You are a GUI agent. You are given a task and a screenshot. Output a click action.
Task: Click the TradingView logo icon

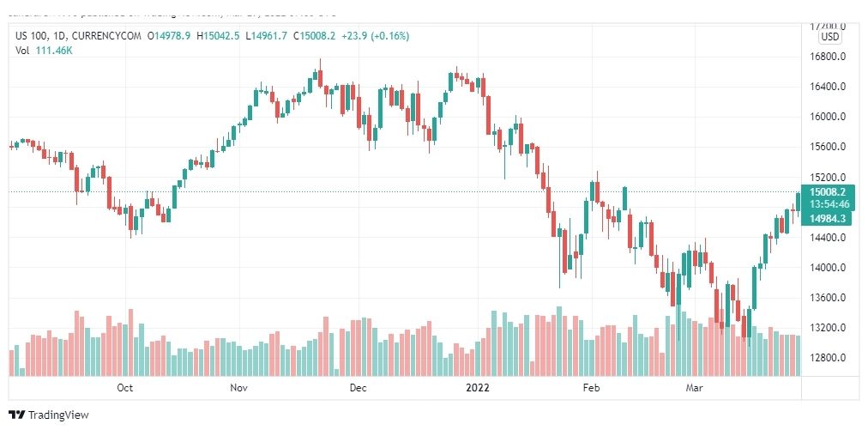pos(17,415)
